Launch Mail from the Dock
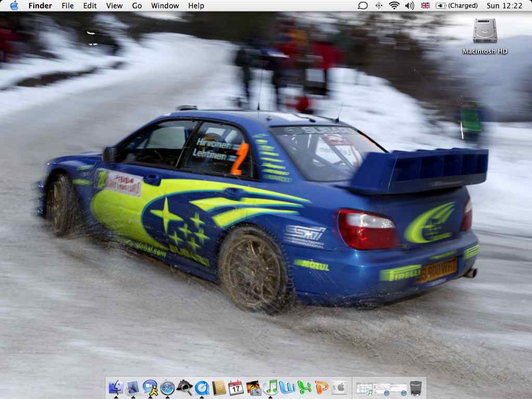Viewport: 532px width, 399px height. coord(133,387)
